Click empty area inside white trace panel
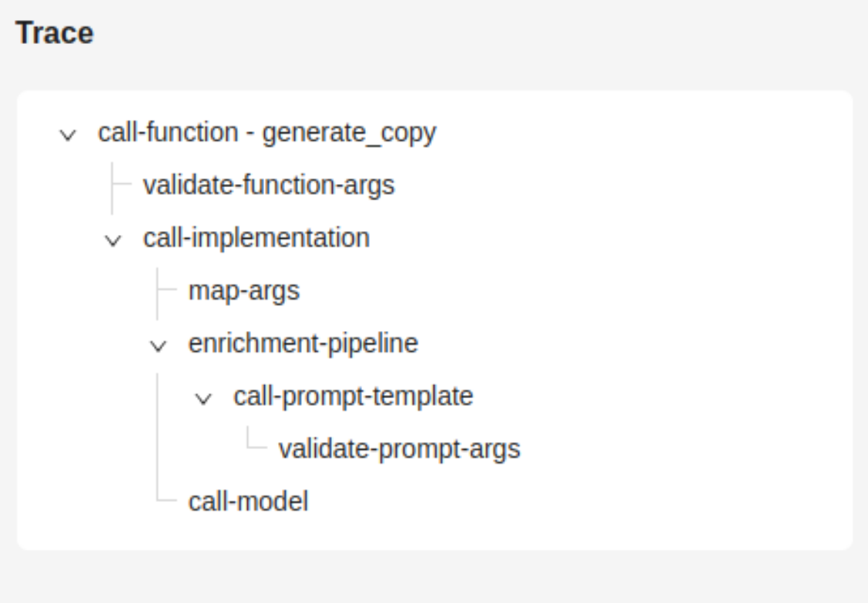The image size is (868, 603). click(x=664, y=332)
